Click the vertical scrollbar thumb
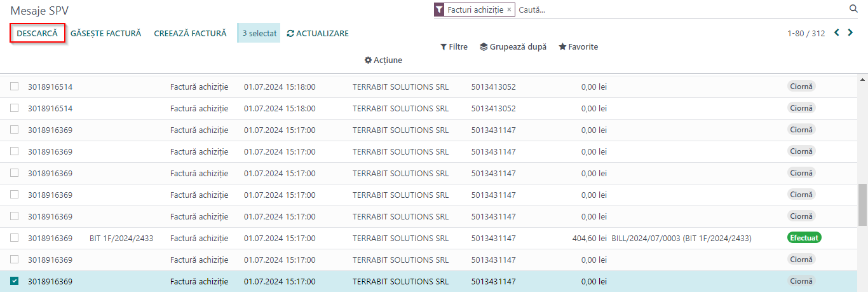The width and height of the screenshot is (868, 292). tap(863, 204)
